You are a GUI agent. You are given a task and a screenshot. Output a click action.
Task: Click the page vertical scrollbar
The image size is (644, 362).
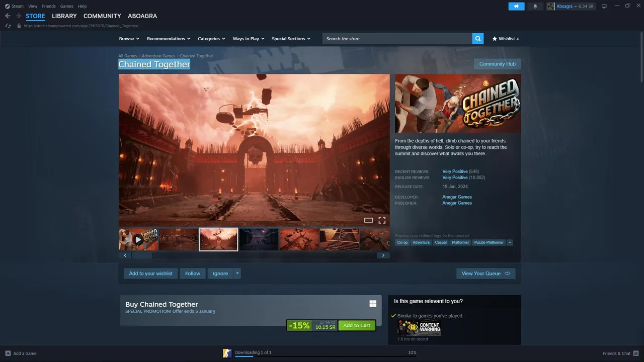pyautogui.click(x=641, y=58)
